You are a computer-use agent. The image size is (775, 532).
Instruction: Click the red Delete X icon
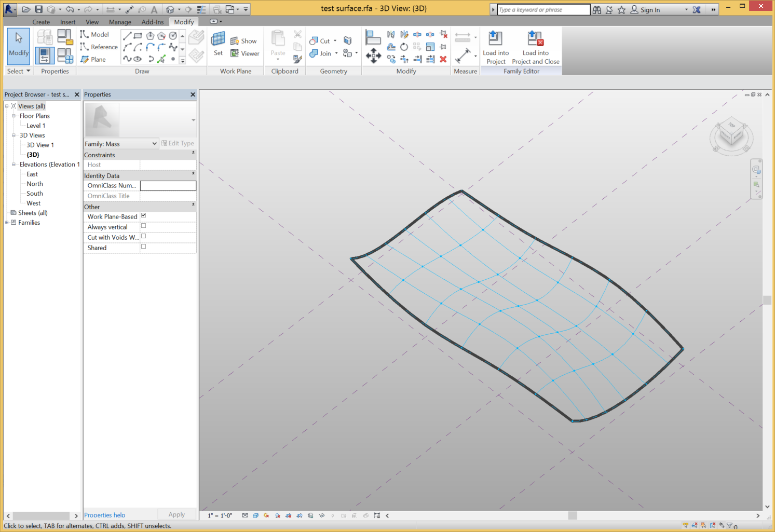pyautogui.click(x=443, y=59)
